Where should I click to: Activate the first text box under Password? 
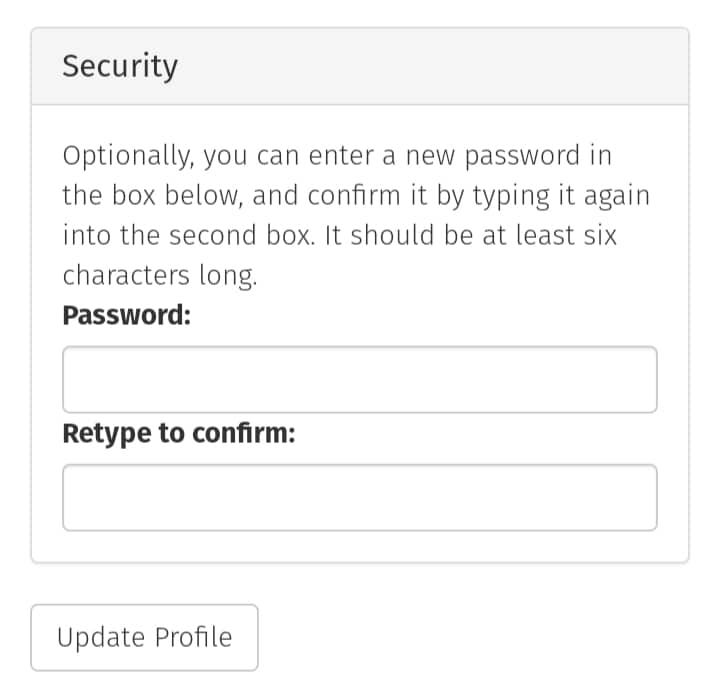[360, 379]
